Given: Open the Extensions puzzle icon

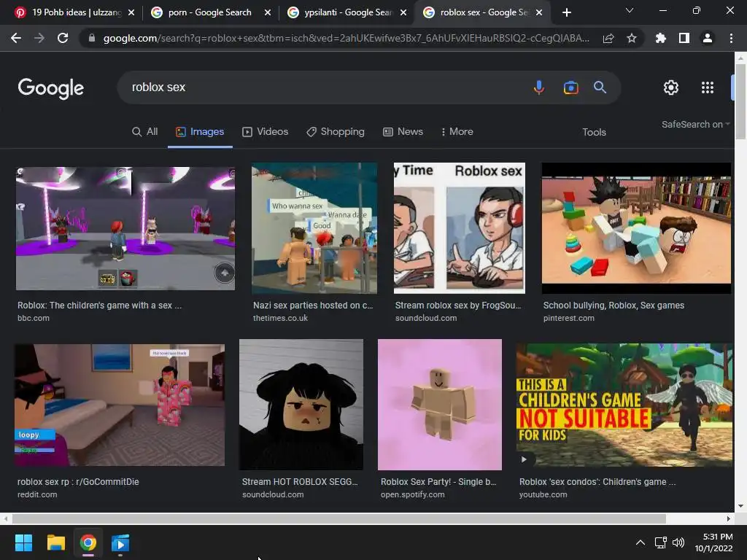Looking at the screenshot, I should (x=661, y=38).
